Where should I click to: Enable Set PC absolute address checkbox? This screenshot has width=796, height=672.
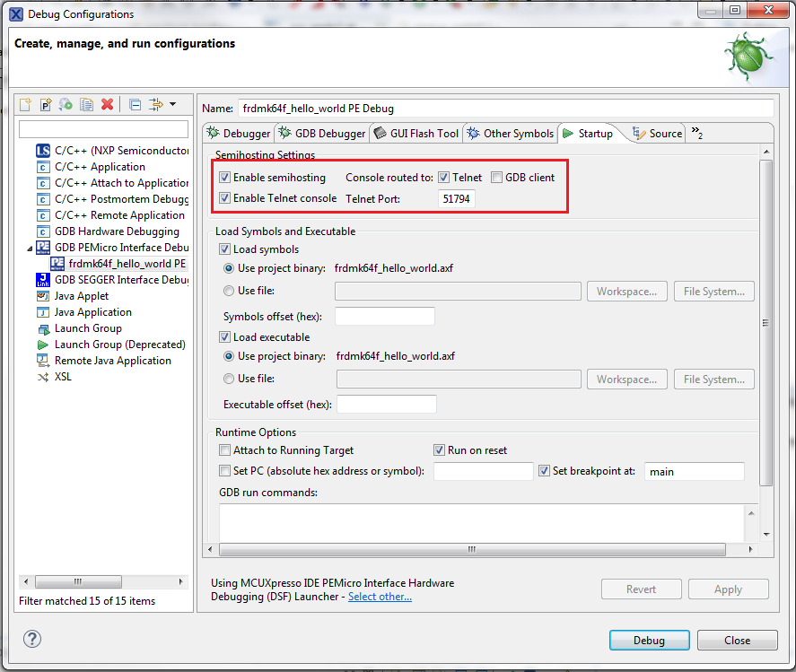(x=225, y=471)
